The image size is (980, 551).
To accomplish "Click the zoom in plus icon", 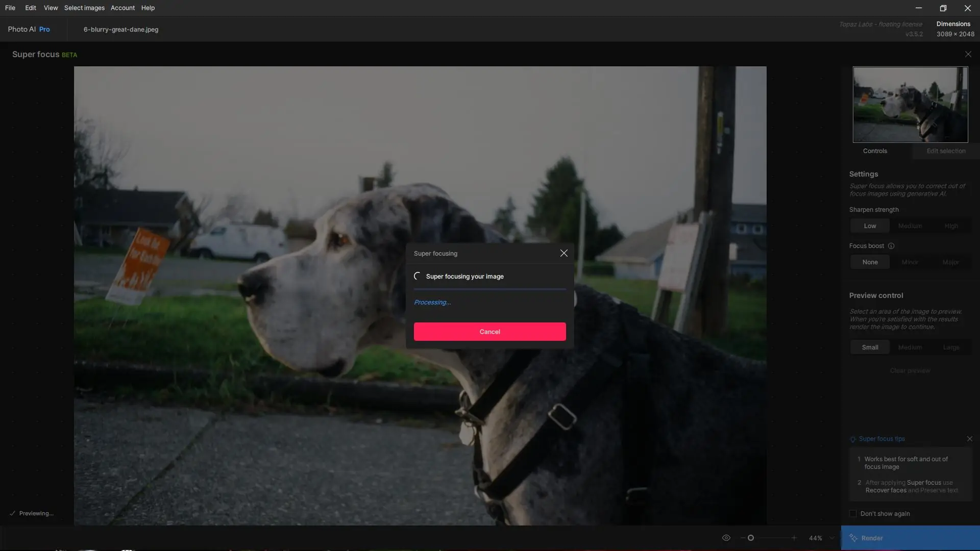I will (794, 538).
